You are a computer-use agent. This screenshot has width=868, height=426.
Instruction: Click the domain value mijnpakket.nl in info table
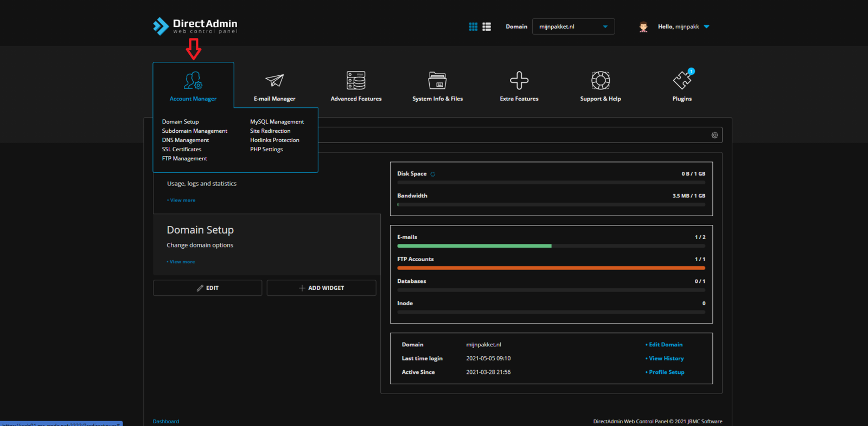[x=484, y=345]
